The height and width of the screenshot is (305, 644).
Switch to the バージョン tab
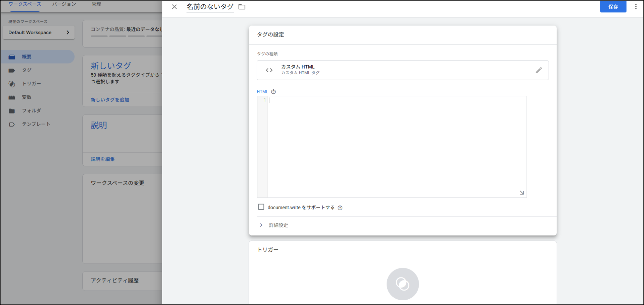pyautogui.click(x=64, y=4)
